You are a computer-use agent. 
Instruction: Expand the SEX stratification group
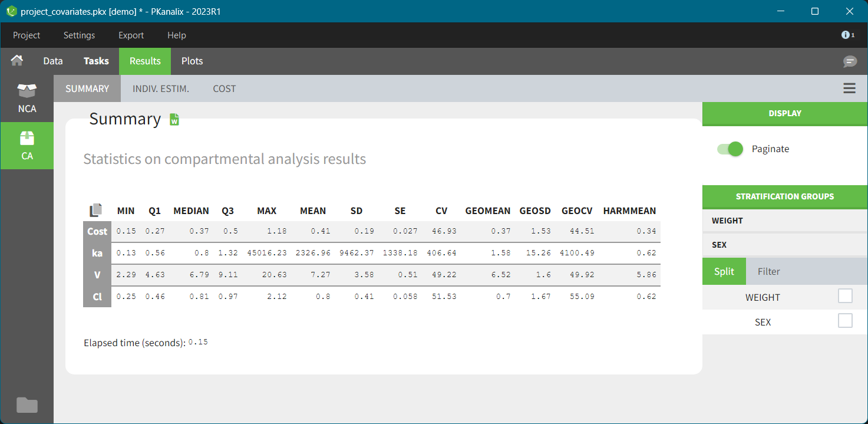pos(784,245)
